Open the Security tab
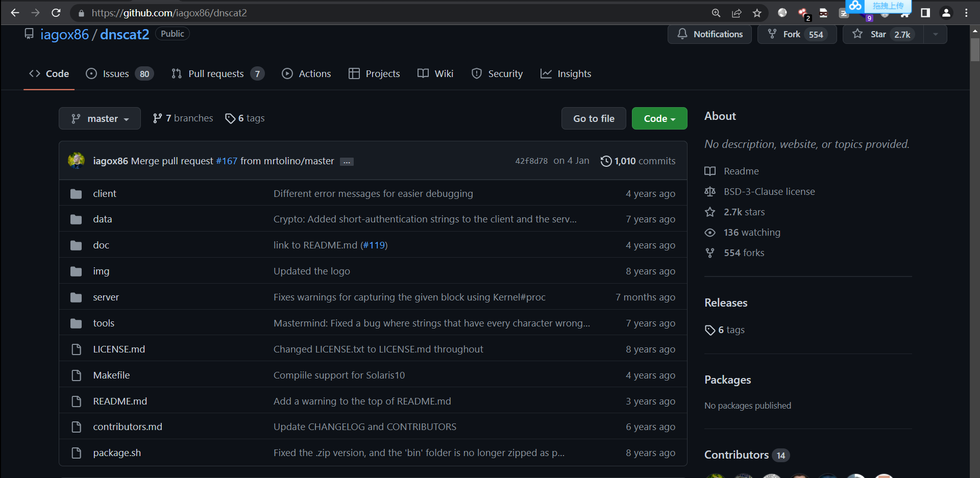The height and width of the screenshot is (478, 980). [x=497, y=74]
